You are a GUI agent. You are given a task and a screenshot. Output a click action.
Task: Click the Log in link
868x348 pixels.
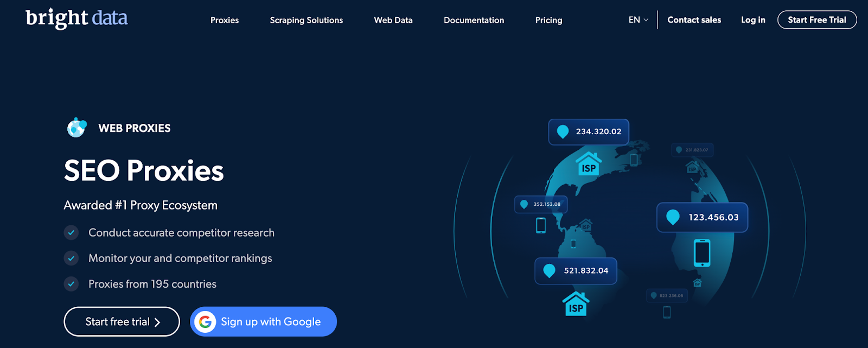coord(753,20)
